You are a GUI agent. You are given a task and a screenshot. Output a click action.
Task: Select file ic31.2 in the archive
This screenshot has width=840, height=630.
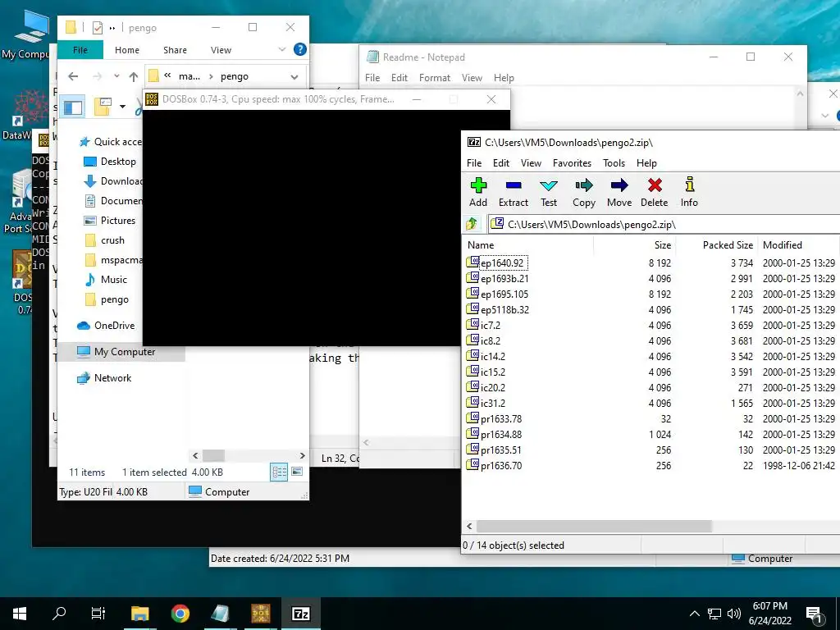click(x=492, y=403)
